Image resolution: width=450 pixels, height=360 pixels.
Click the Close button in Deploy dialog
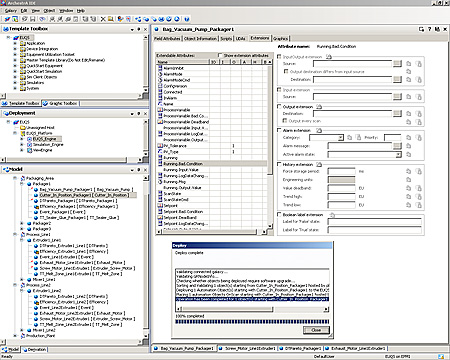(x=316, y=330)
